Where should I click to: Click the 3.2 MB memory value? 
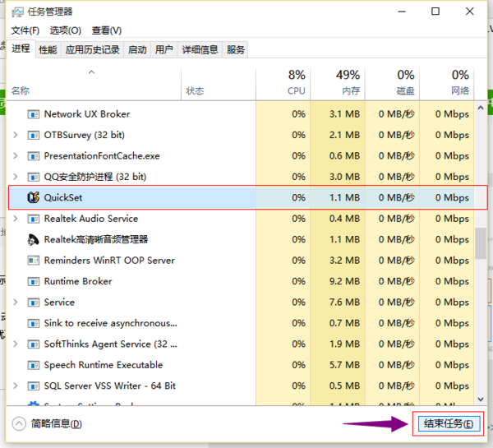click(344, 261)
